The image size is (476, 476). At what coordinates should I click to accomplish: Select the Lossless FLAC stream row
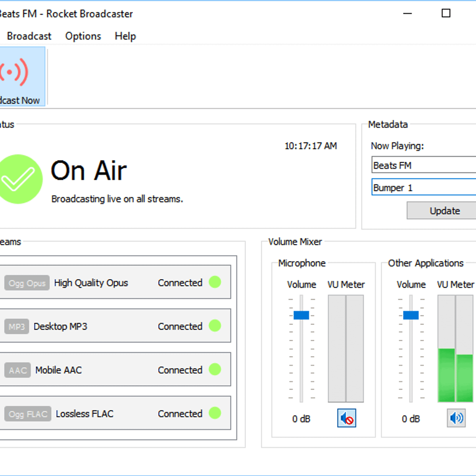115,413
